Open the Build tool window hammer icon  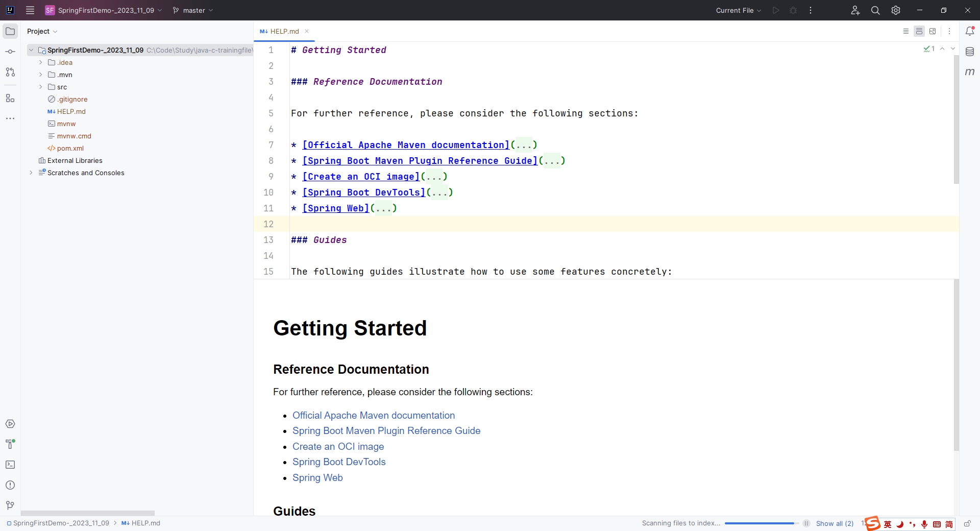tap(10, 444)
